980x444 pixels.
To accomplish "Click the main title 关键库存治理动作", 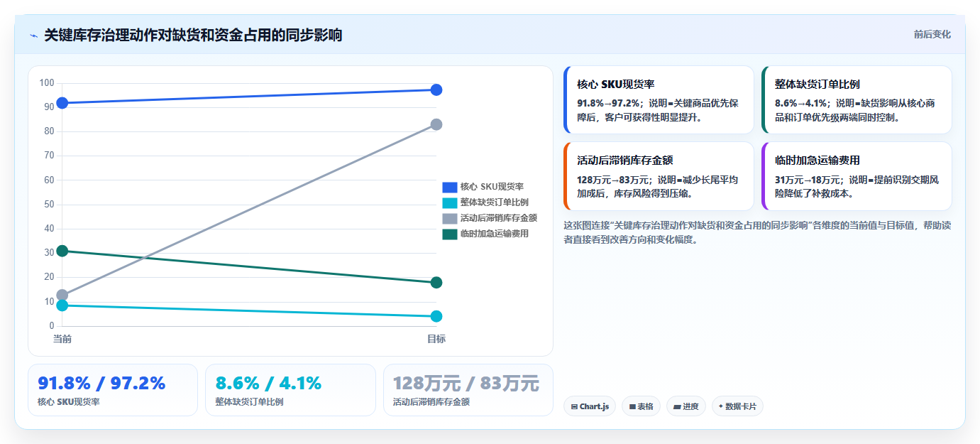I will 193,36.
